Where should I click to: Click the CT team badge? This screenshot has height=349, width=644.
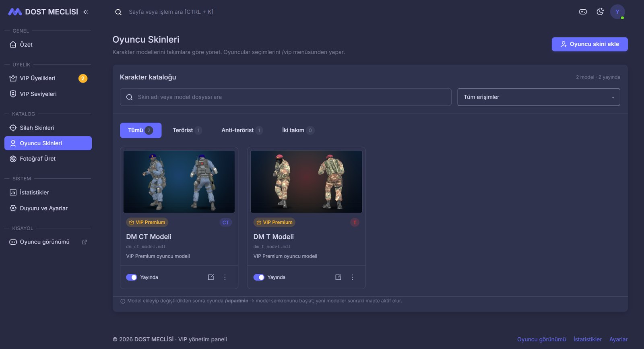pyautogui.click(x=226, y=223)
